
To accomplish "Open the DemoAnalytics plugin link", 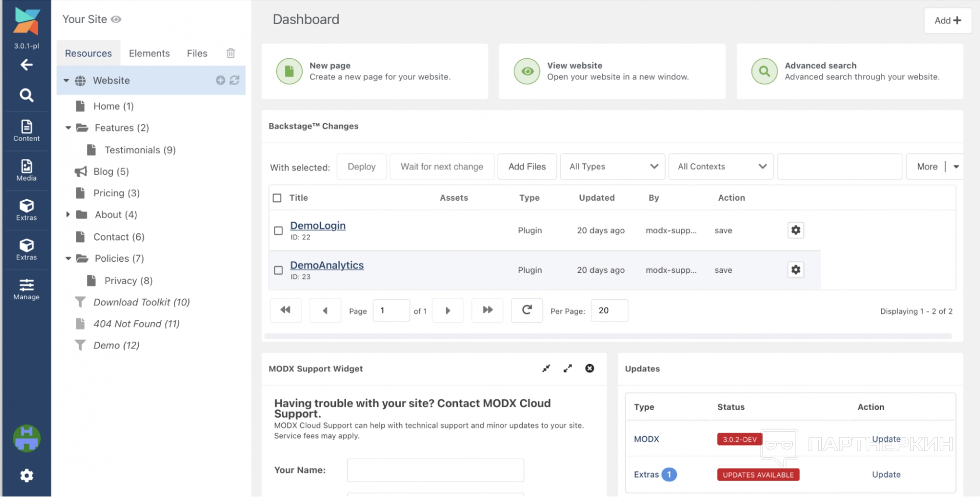I will pos(327,265).
